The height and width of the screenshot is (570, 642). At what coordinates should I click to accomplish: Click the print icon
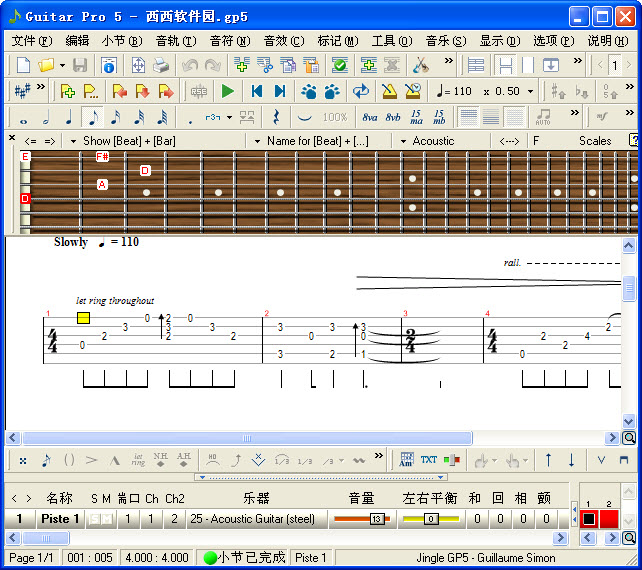[161, 65]
